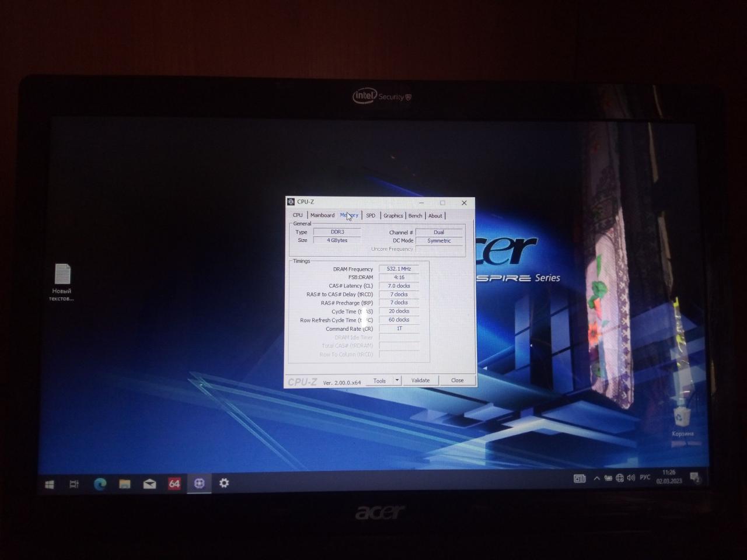
Task: Click the volume speaker tray icon
Action: 631,478
